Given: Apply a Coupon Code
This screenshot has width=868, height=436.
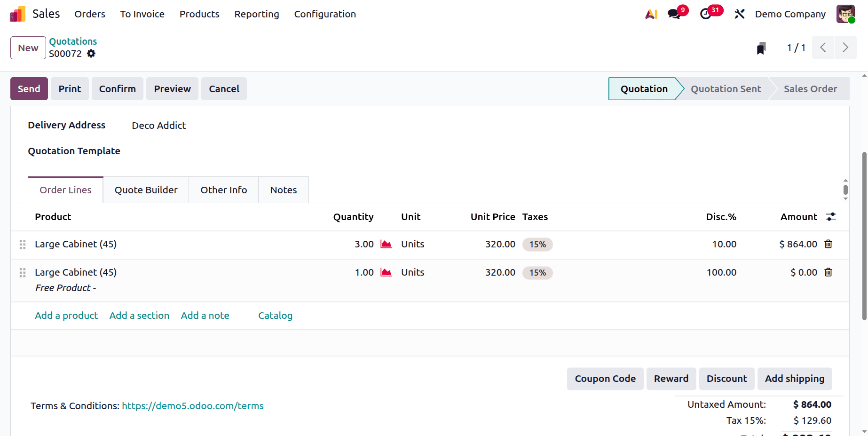Looking at the screenshot, I should pos(605,379).
